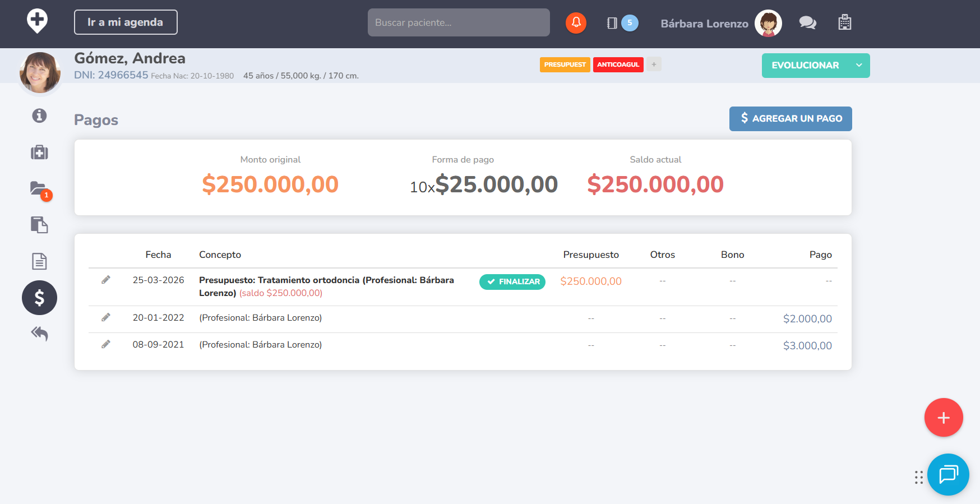Image resolution: width=980 pixels, height=504 pixels.
Task: Click the notification bell icon
Action: tap(576, 23)
